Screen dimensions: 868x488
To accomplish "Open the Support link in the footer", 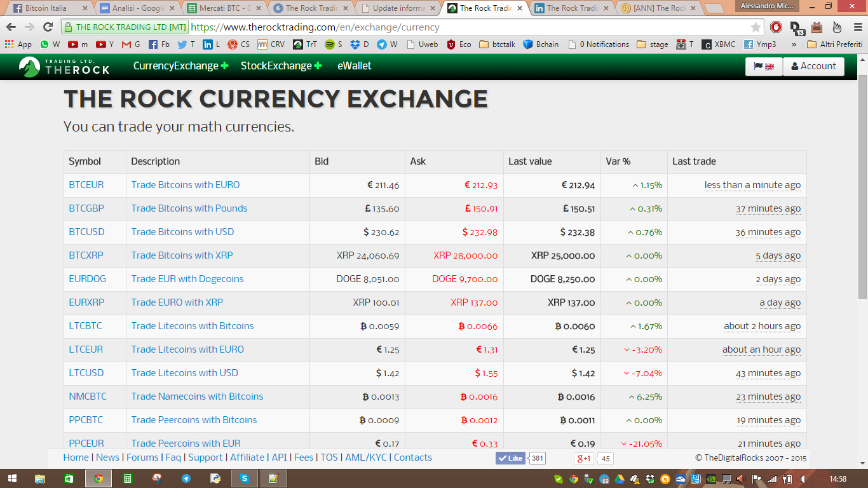I will (x=206, y=457).
